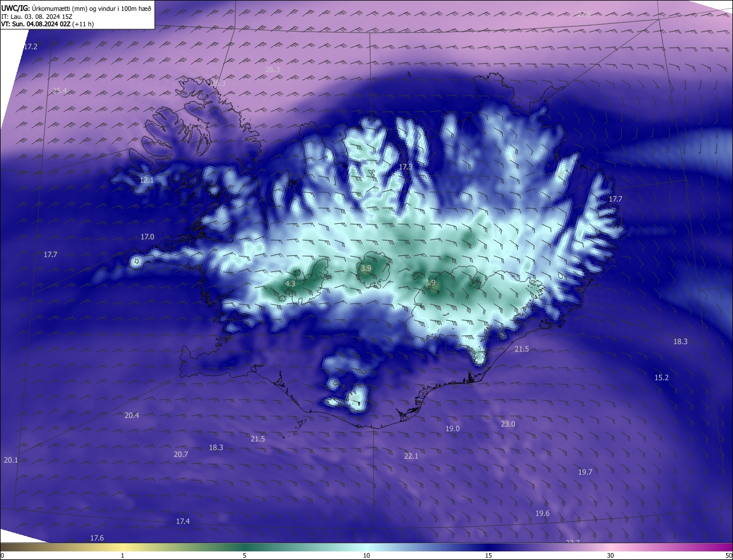Select the initial time line "IT: Lau. 03. 08. 2024 15Z"
Viewport: 733px width, 560px height.
[36, 16]
